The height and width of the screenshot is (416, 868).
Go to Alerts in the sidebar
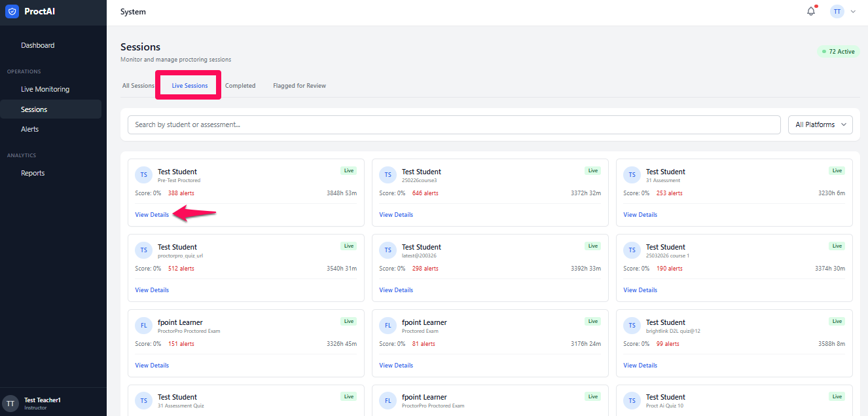tap(30, 129)
